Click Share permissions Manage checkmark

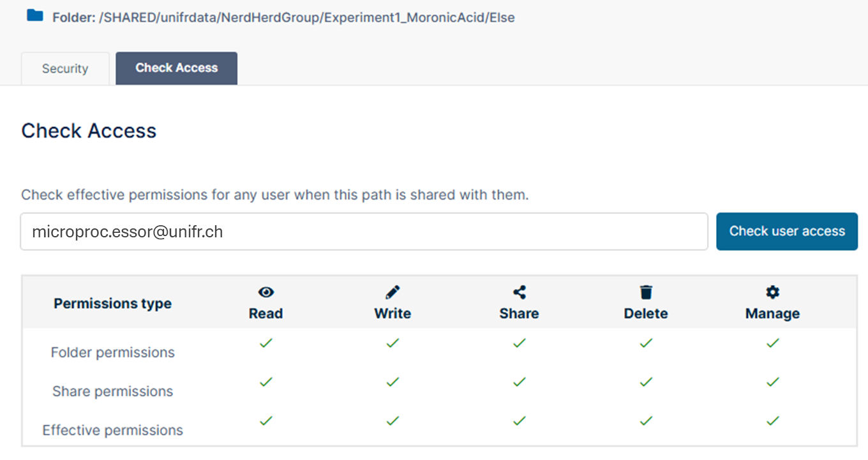(773, 382)
